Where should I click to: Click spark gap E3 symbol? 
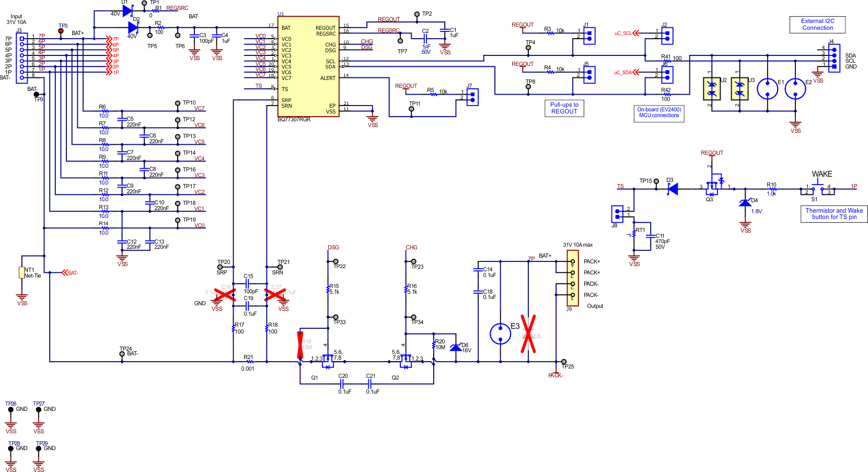[x=500, y=333]
